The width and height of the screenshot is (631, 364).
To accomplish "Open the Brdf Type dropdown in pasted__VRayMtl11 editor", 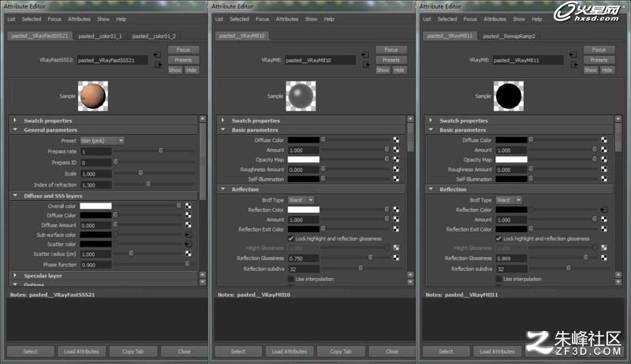I will [509, 199].
